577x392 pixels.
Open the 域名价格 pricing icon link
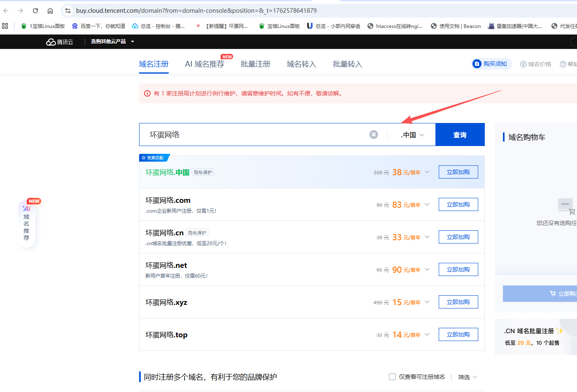click(523, 64)
